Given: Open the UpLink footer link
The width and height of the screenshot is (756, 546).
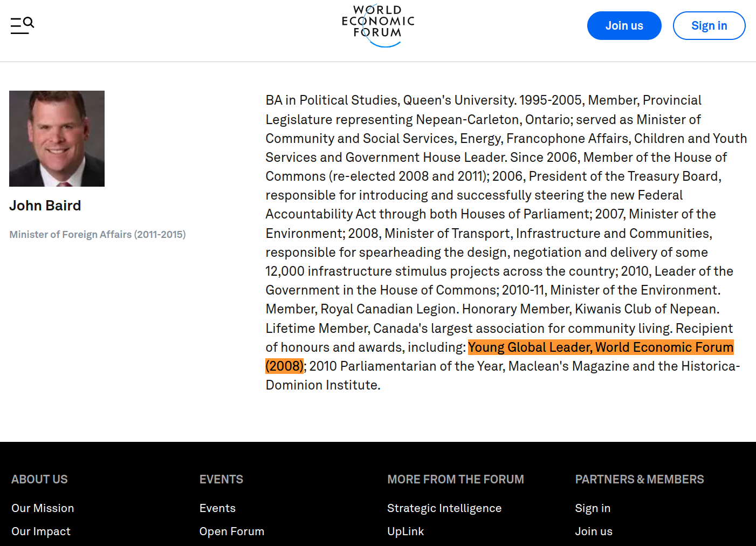Looking at the screenshot, I should pyautogui.click(x=406, y=531).
